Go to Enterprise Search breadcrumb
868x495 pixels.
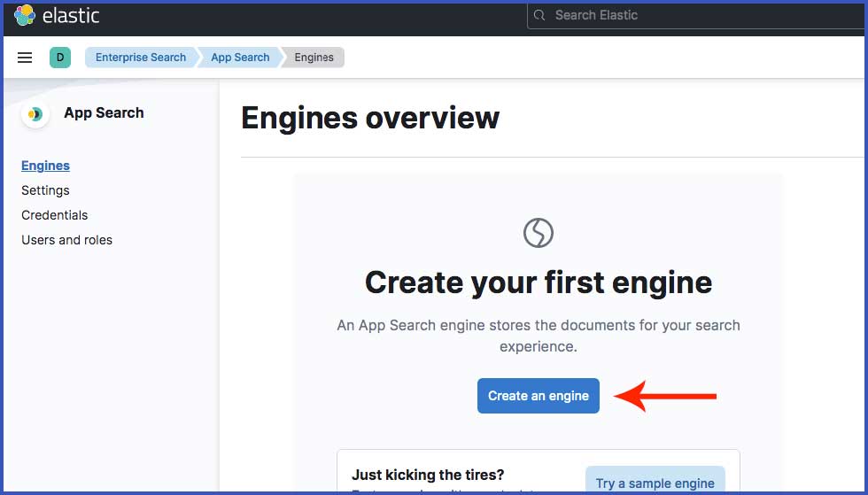pos(141,58)
